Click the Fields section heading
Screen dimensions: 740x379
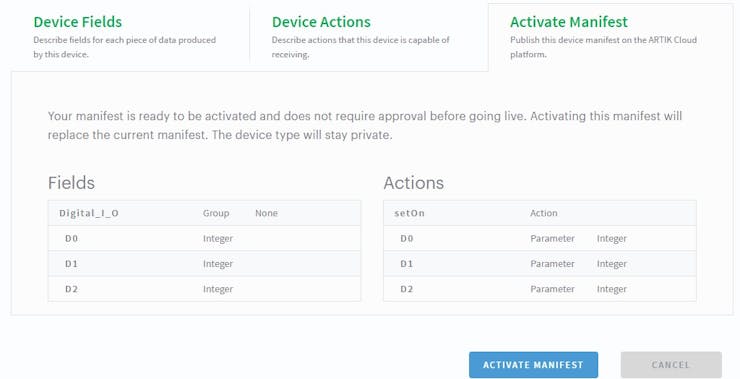(71, 183)
